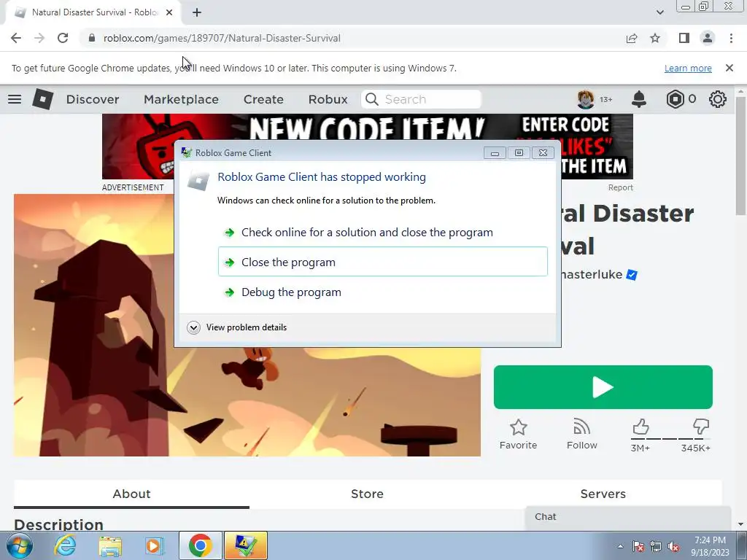Open site info lock icon

pos(92,38)
